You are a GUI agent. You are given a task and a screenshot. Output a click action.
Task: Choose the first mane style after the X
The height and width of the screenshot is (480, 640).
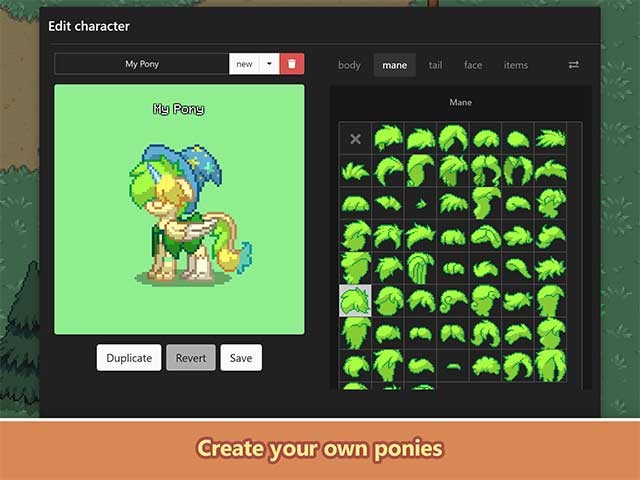[x=388, y=138]
